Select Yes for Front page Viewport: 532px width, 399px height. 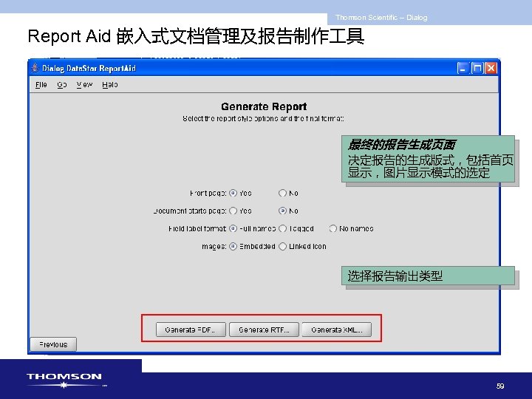233,193
